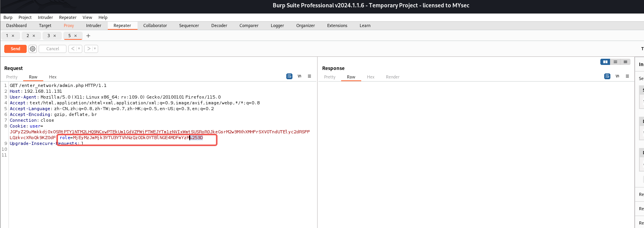644x228 pixels.
Task: Expand forward history dropdown arrow
Action: (95, 49)
